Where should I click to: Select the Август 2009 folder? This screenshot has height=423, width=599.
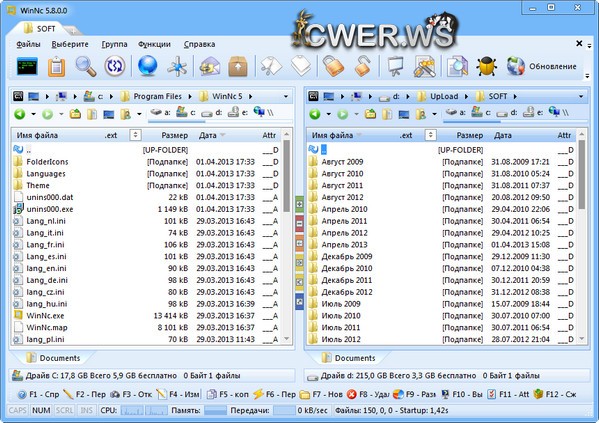[x=342, y=162]
